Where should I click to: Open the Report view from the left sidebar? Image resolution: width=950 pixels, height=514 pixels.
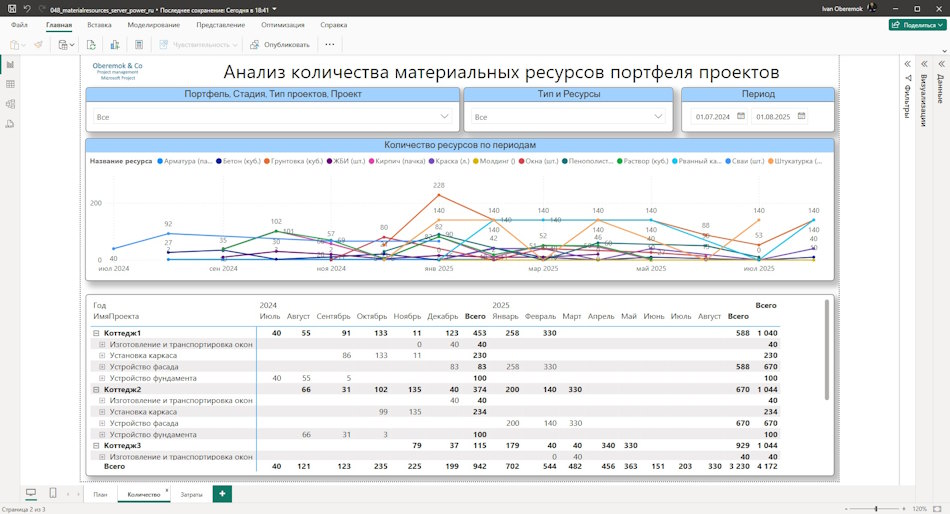[10, 65]
